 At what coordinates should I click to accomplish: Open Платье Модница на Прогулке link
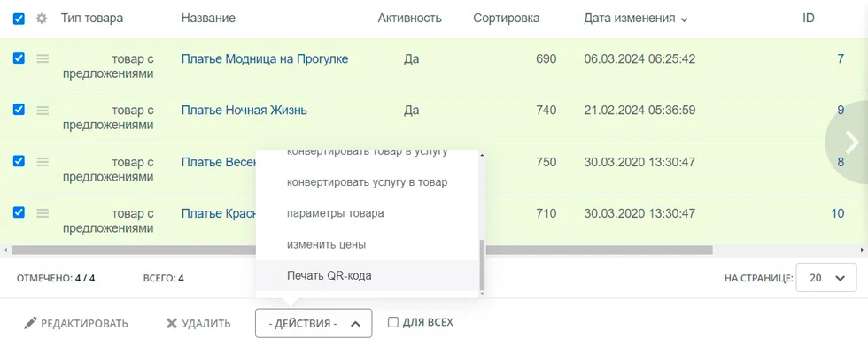tap(265, 58)
